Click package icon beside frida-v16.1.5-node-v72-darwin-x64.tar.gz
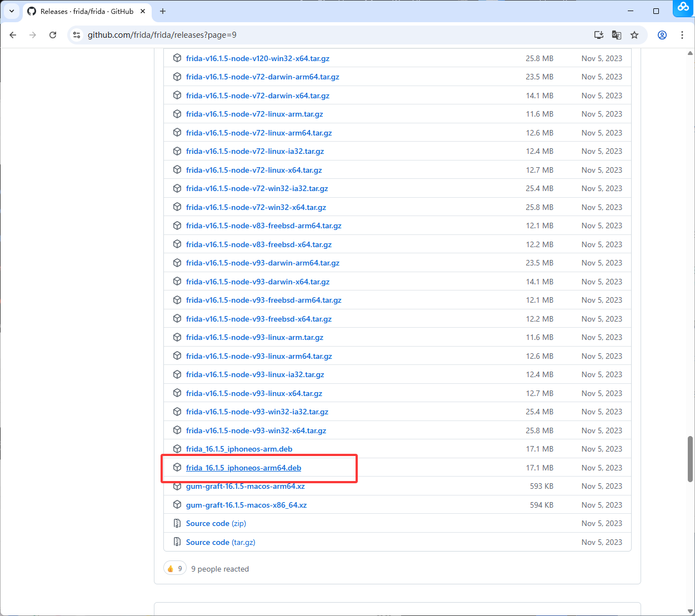 (x=177, y=95)
